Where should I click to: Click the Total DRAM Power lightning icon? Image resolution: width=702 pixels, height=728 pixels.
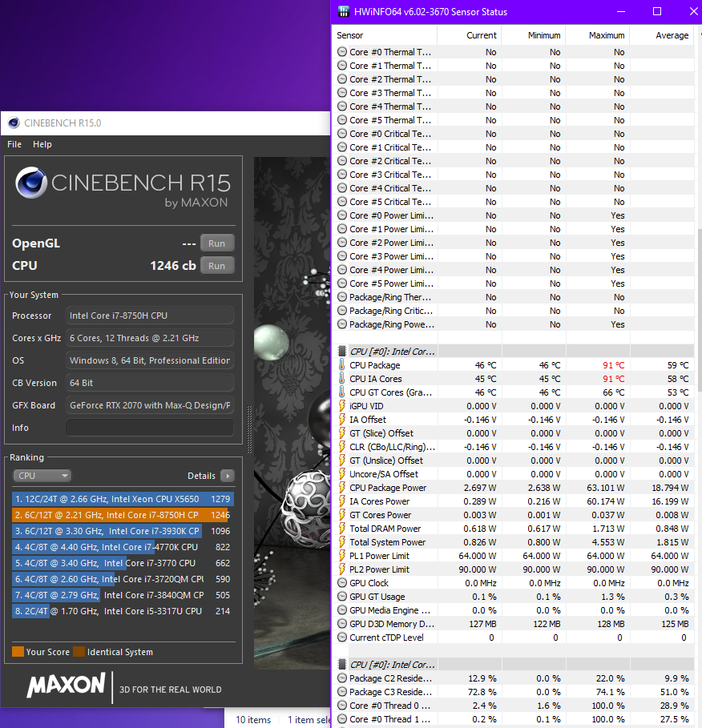pos(342,529)
